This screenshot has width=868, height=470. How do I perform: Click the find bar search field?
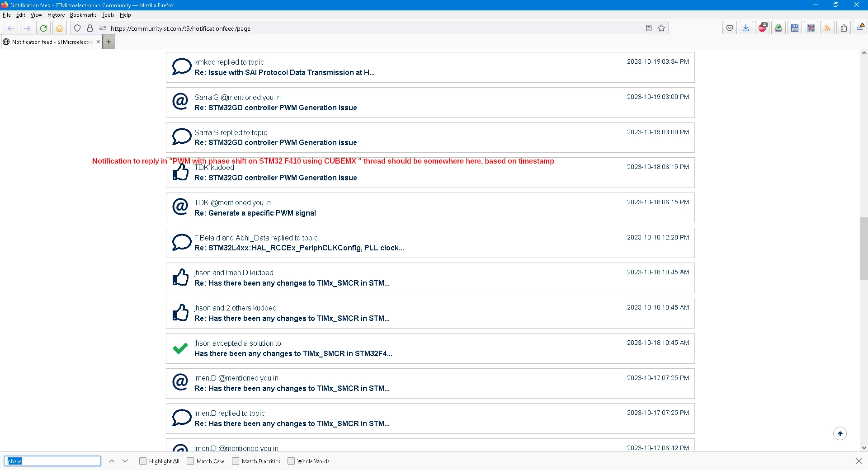pos(52,461)
